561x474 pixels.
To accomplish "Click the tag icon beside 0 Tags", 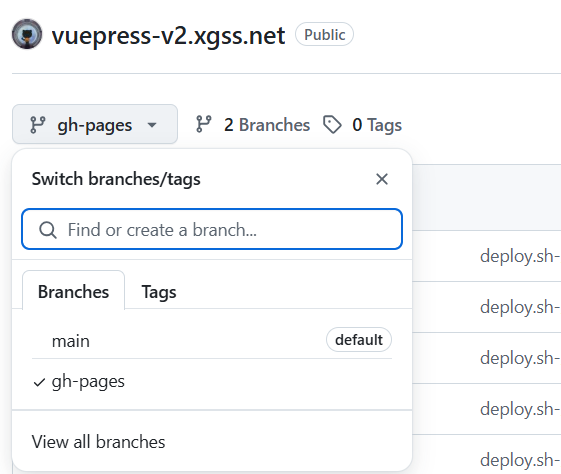I will tap(332, 124).
